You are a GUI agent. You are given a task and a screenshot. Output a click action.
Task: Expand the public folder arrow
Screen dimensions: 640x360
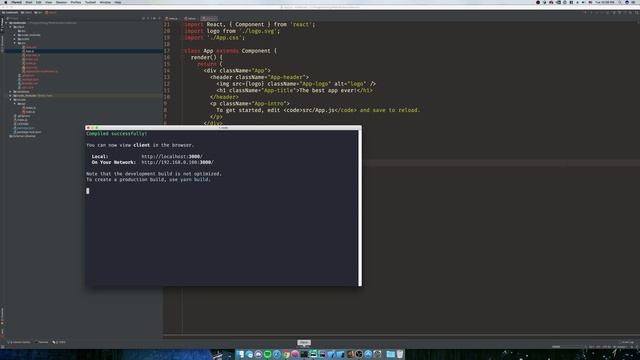[14, 39]
